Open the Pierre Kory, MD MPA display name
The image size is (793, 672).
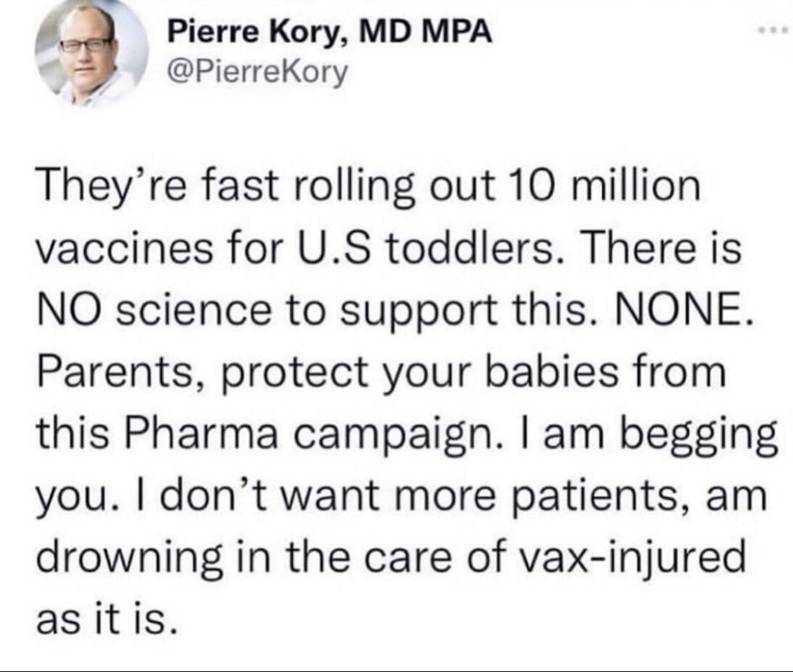[x=331, y=34]
